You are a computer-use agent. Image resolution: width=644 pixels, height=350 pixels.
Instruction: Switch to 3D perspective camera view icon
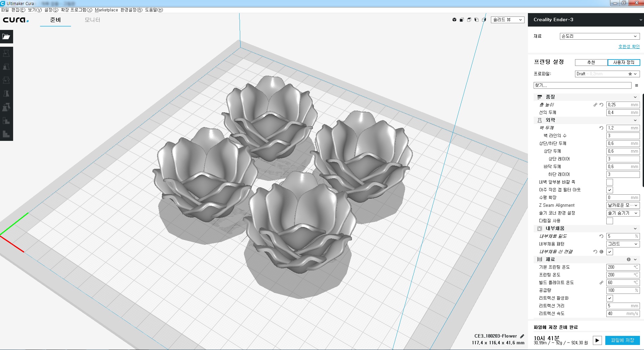(454, 20)
